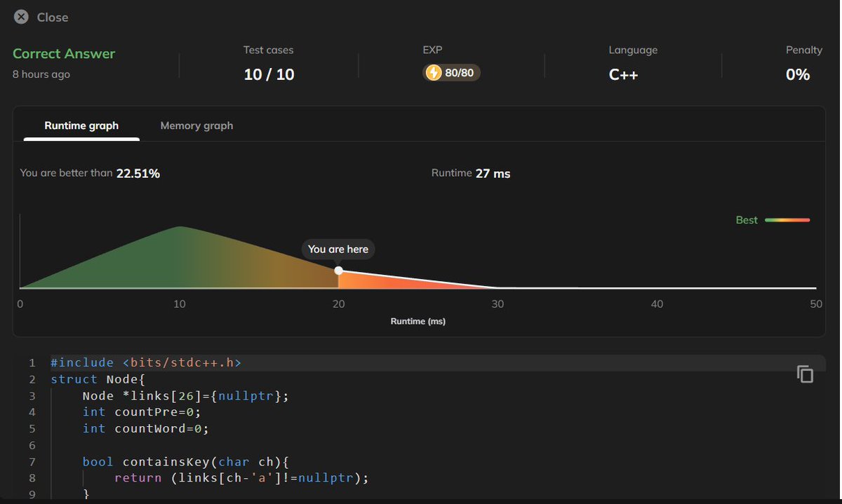
Task: Click the 30 tick on runtime axis
Action: coord(497,304)
